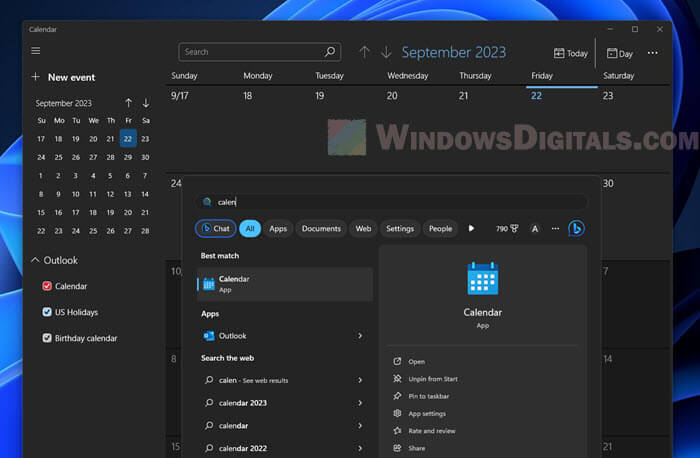
Task: Click the Today calendar icon button
Action: [571, 54]
